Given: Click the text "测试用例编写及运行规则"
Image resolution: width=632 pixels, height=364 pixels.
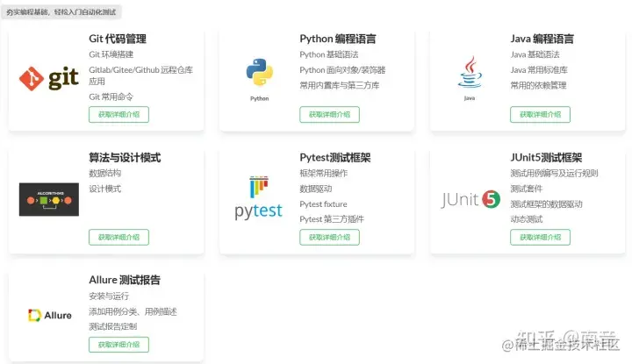Looking at the screenshot, I should point(554,173).
